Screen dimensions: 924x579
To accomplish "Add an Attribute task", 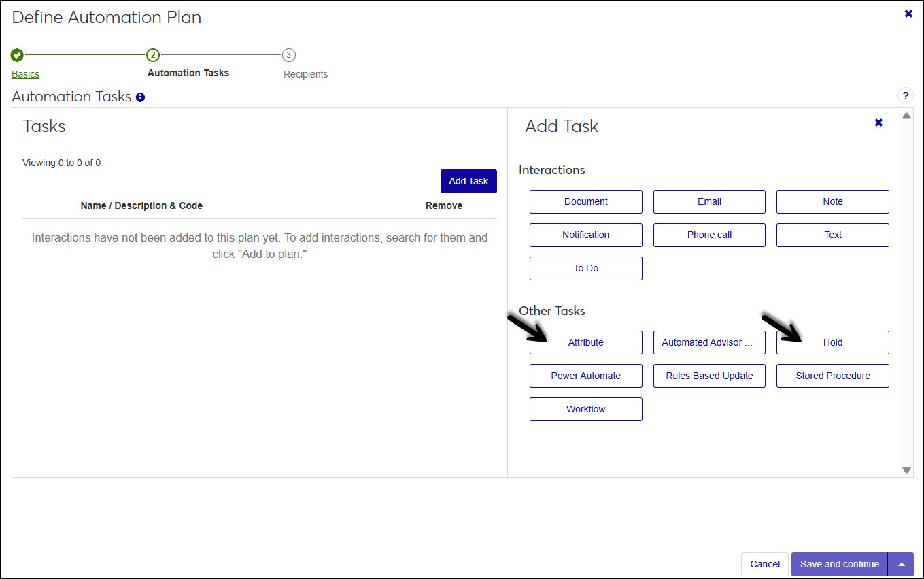I will [x=585, y=342].
